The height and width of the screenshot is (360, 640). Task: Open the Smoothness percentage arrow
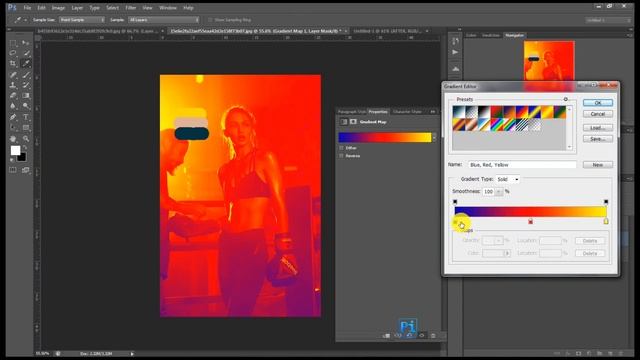[499, 191]
